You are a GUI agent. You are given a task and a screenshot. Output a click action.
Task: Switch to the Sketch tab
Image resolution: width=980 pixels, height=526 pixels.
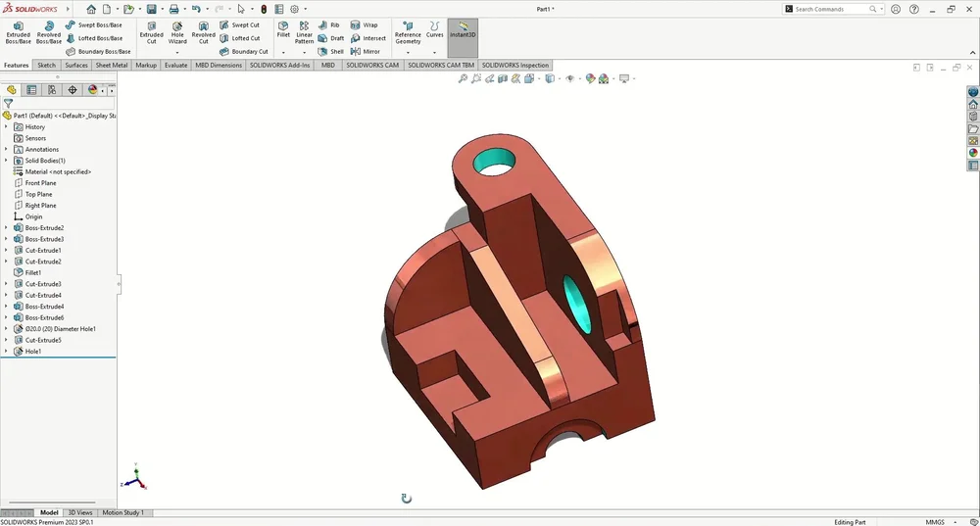coord(46,66)
